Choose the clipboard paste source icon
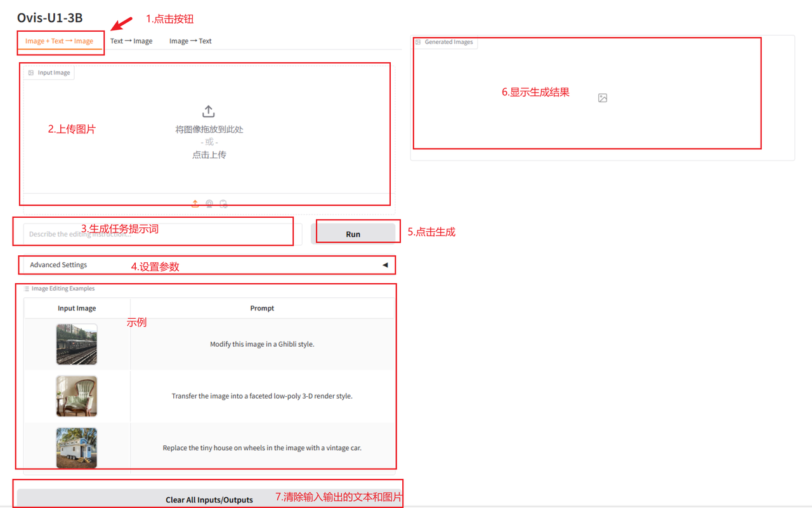 click(223, 204)
